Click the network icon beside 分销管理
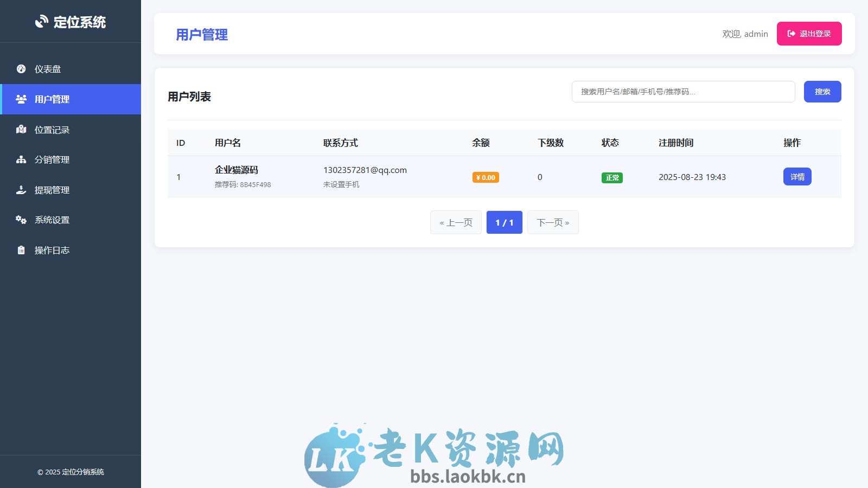 pyautogui.click(x=21, y=160)
